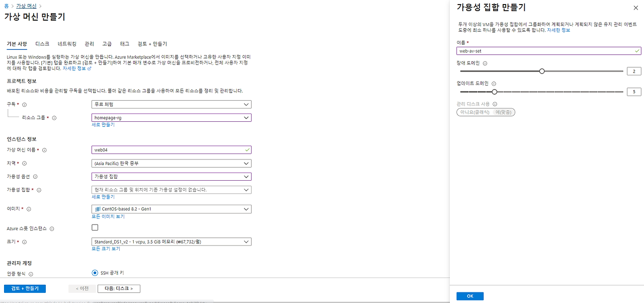Viewport: 644px width, 303px height.
Task: Switch to the 네트워킹 tab
Action: pyautogui.click(x=67, y=44)
